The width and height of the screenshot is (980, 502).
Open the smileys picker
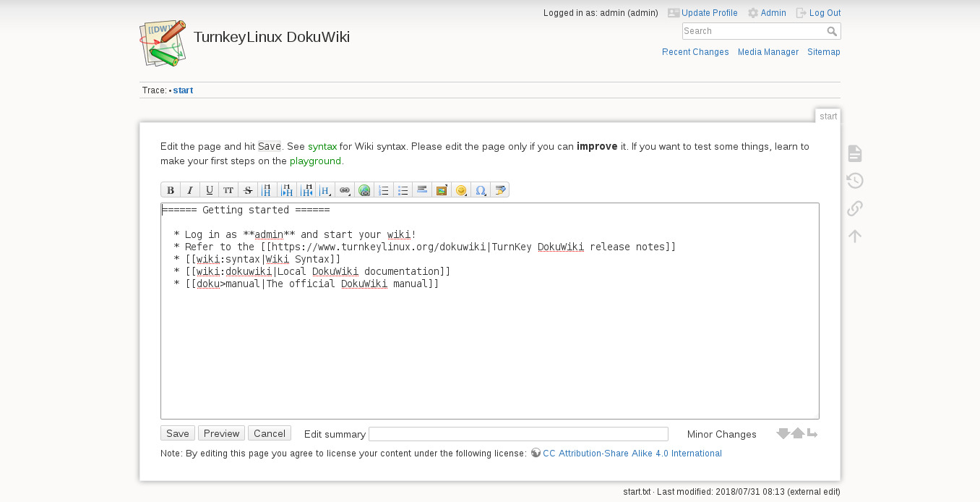tap(461, 190)
